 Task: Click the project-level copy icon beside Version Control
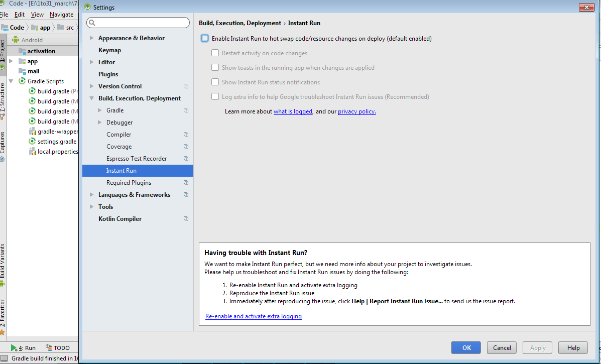[186, 86]
